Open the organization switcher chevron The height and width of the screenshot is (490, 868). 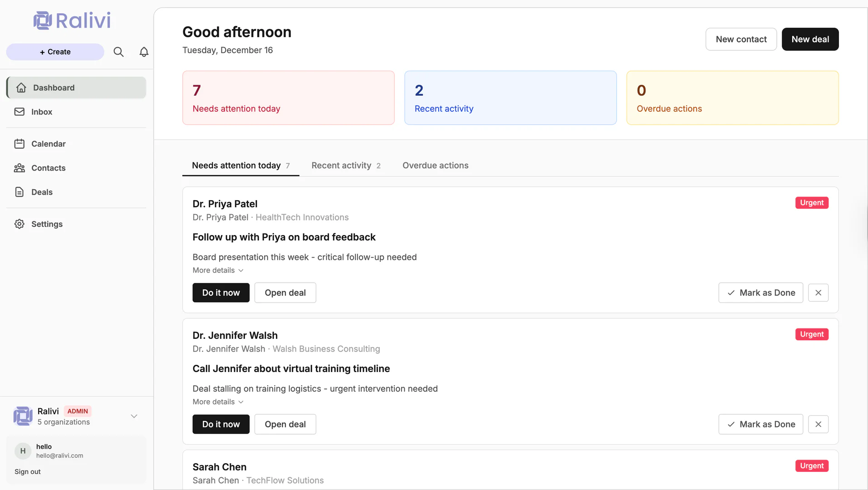(x=133, y=416)
